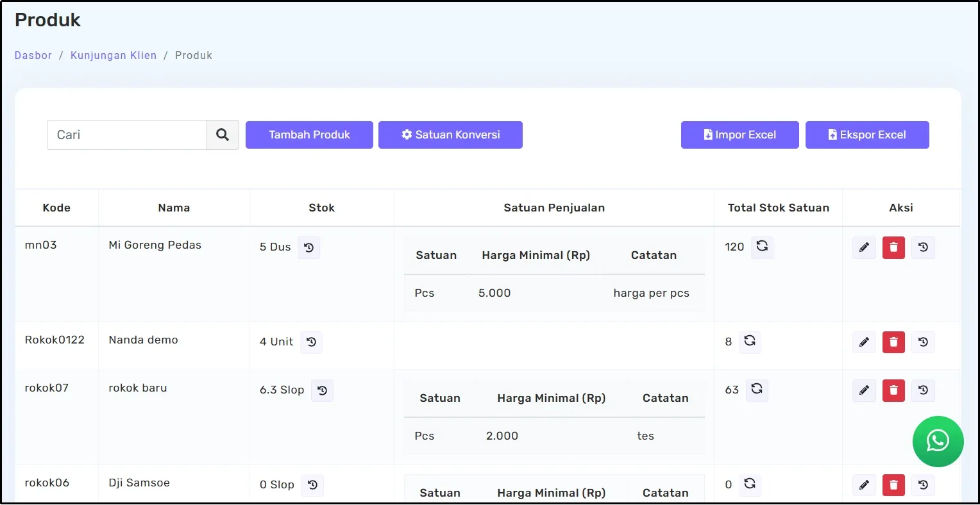980x505 pixels.
Task: Click the Ekspor Excel button
Action: 867,135
